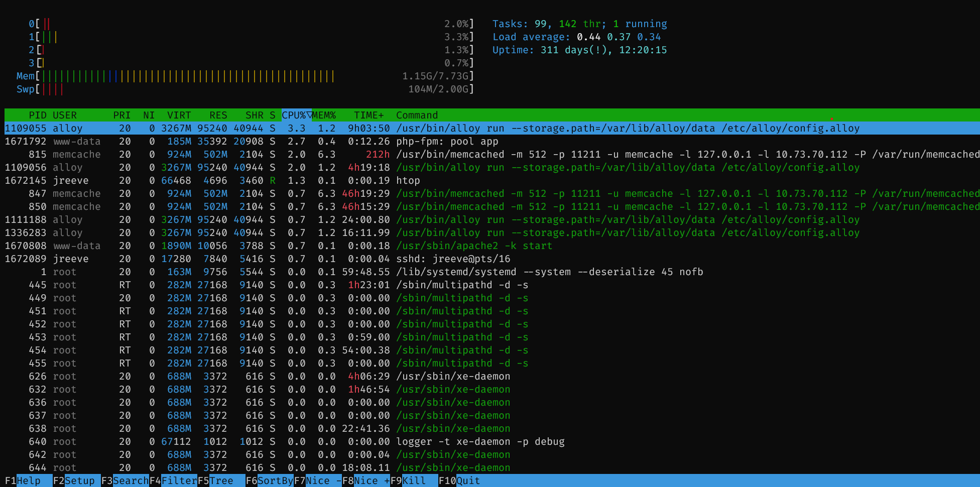
Task: Sort processes by the MEM% column
Action: (324, 115)
